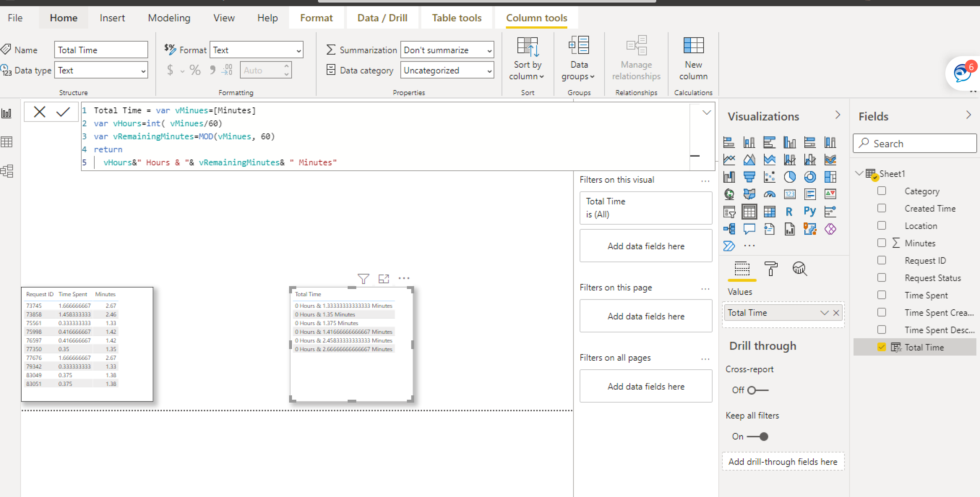Click the visual's filter funnel icon

pos(363,279)
